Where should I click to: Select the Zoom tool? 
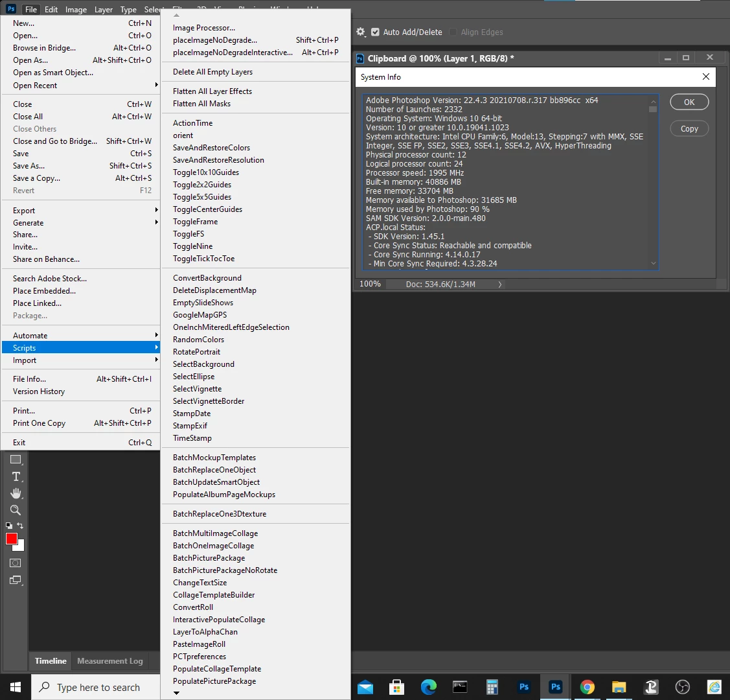point(16,510)
